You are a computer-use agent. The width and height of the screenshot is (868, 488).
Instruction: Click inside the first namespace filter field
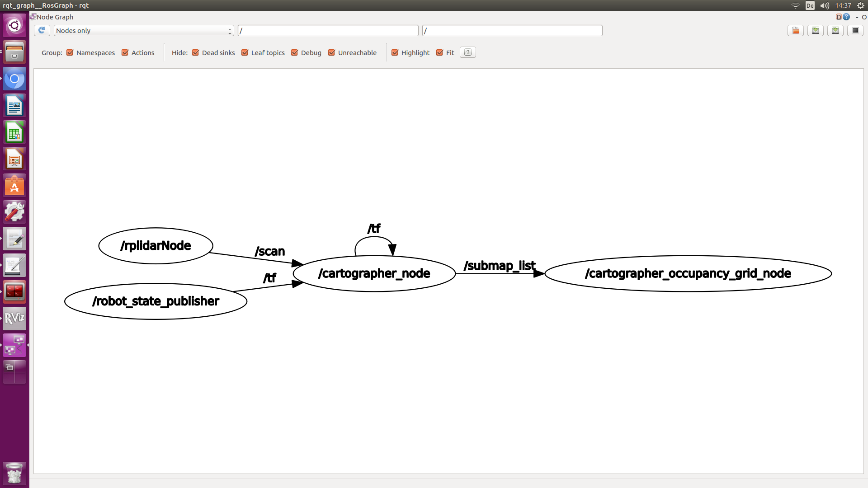(x=328, y=30)
